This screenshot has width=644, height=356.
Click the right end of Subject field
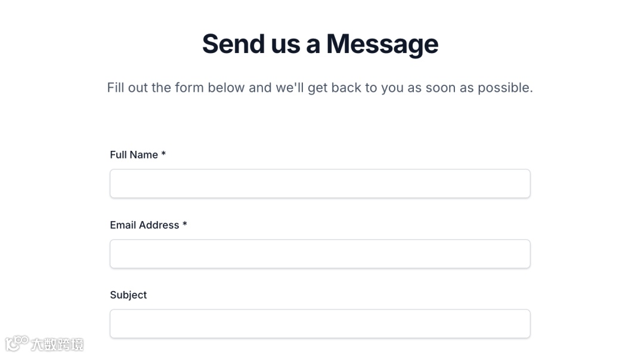pos(519,324)
